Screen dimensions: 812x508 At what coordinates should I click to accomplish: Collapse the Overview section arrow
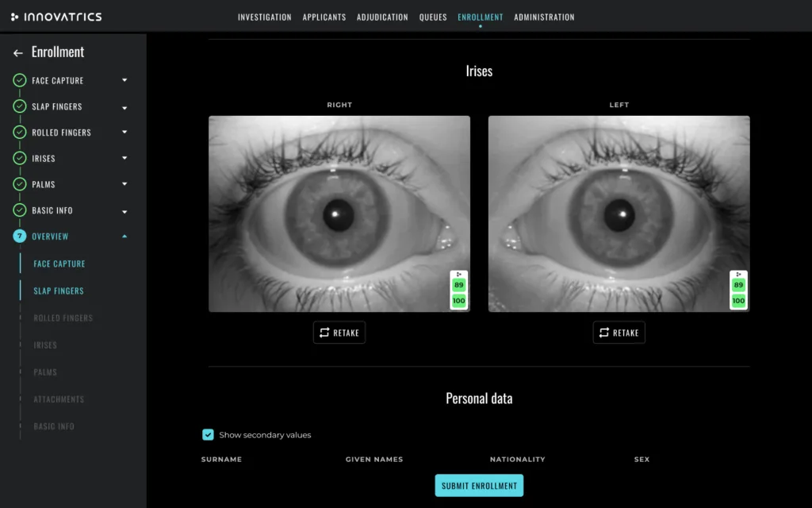(124, 236)
